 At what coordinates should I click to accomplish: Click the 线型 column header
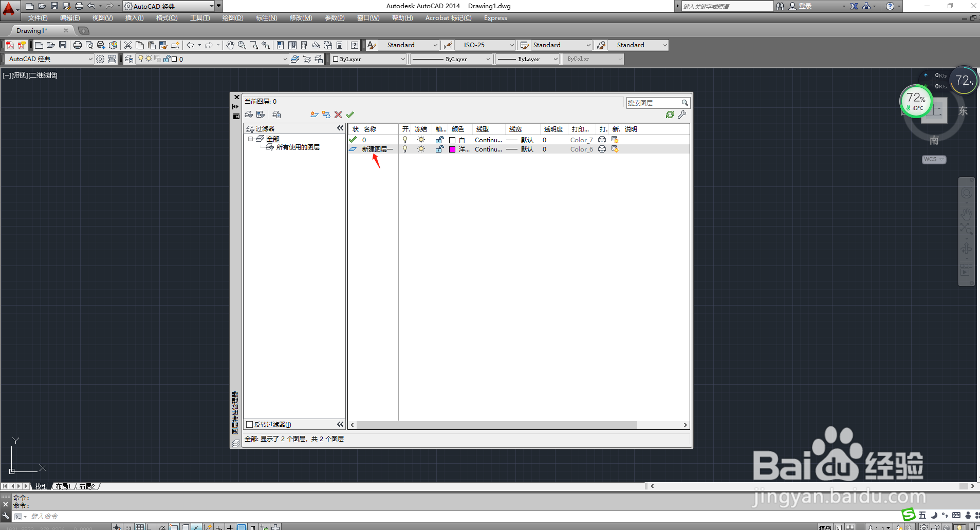tap(483, 129)
